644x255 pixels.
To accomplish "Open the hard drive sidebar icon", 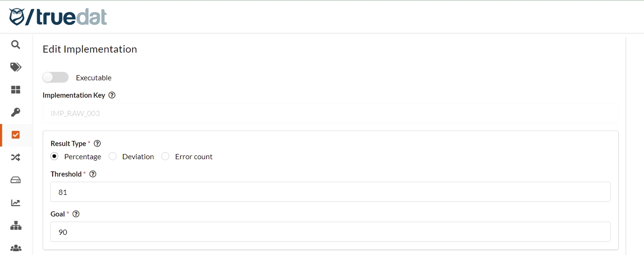I will (16, 180).
